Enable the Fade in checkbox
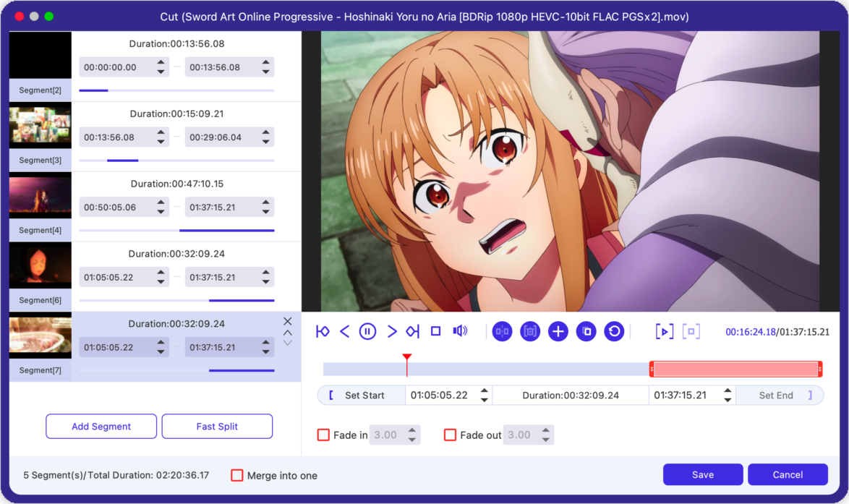The height and width of the screenshot is (504, 849). [323, 435]
